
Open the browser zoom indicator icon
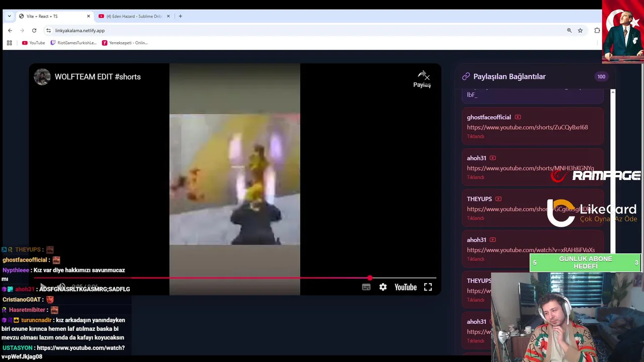click(x=569, y=31)
